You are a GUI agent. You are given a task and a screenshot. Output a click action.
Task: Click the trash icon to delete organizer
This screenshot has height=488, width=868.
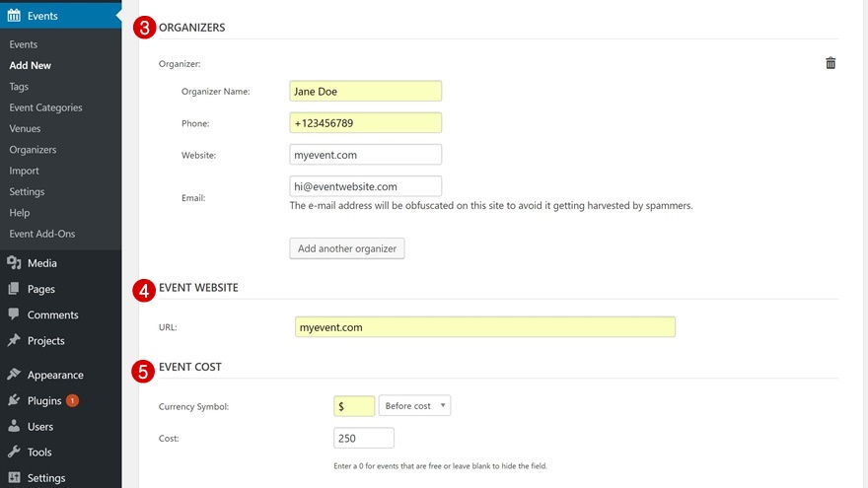831,63
